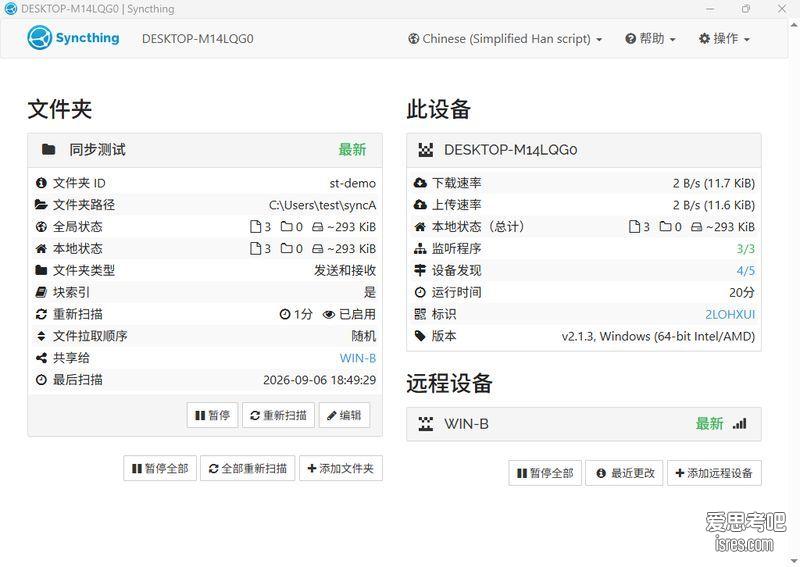Open the 3/3 listeners link

745,249
